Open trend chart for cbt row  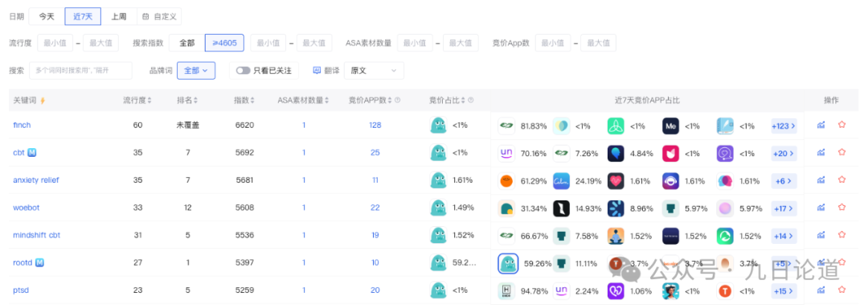pos(821,152)
